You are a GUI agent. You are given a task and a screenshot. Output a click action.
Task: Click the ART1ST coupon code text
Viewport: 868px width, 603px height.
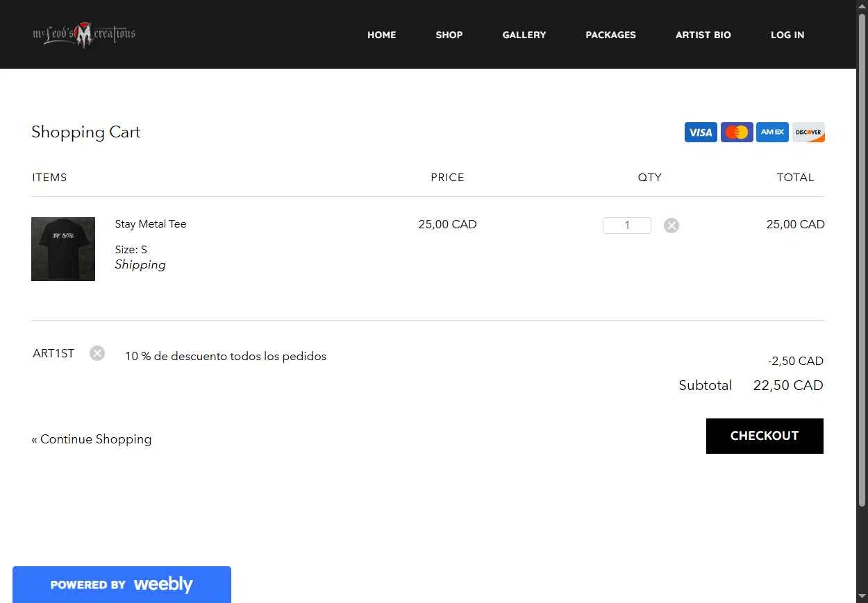(53, 353)
